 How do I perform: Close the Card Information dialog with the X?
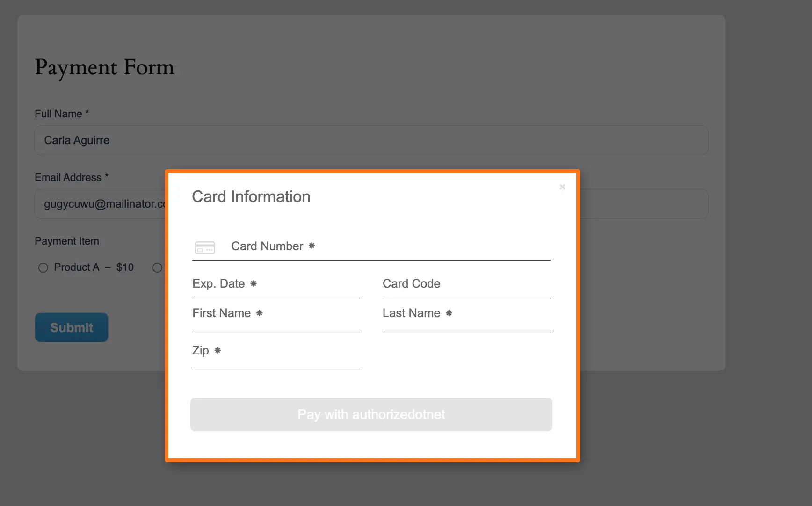click(x=562, y=187)
